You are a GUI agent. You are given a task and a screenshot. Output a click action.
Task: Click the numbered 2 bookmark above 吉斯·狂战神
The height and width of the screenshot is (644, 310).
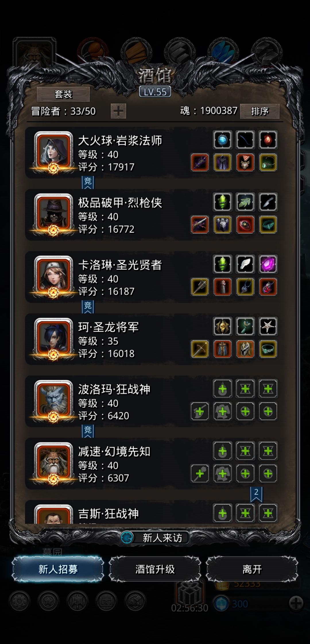[256, 494]
